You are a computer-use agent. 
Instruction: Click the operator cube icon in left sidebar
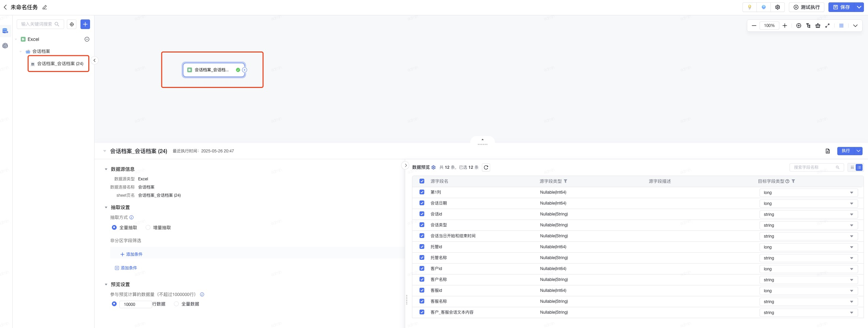(5, 46)
